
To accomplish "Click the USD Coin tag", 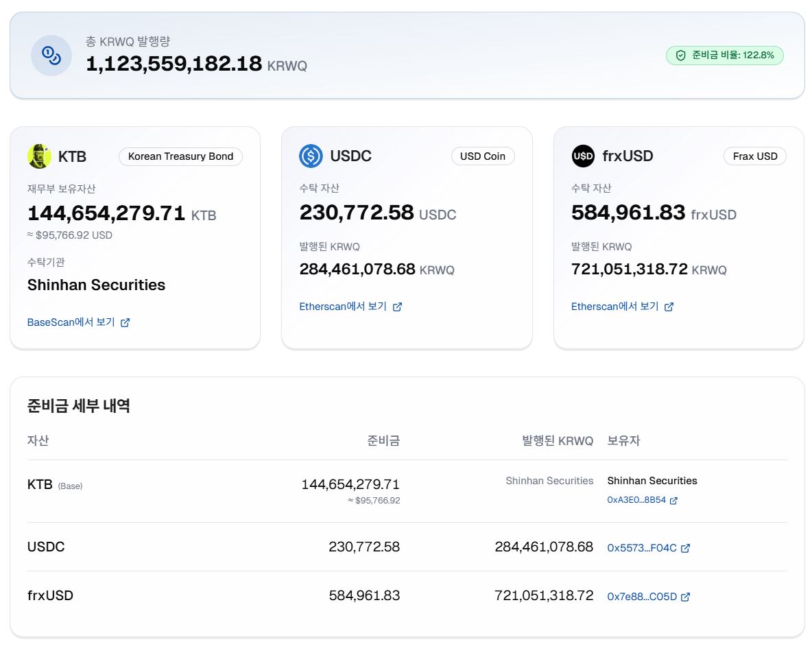I will tap(482, 156).
